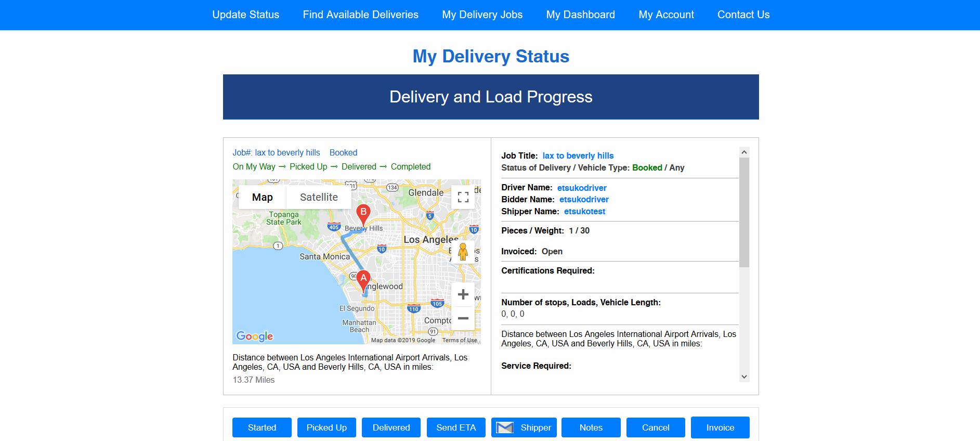This screenshot has width=980, height=441.
Task: Click the Delivered button
Action: pyautogui.click(x=391, y=427)
